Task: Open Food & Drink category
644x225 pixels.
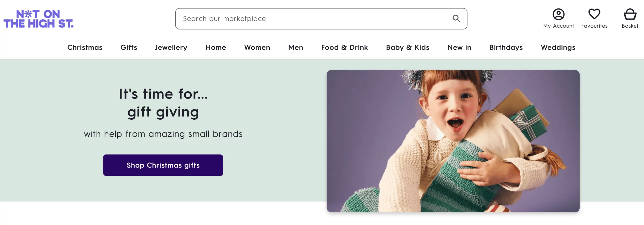Action: coord(344,48)
